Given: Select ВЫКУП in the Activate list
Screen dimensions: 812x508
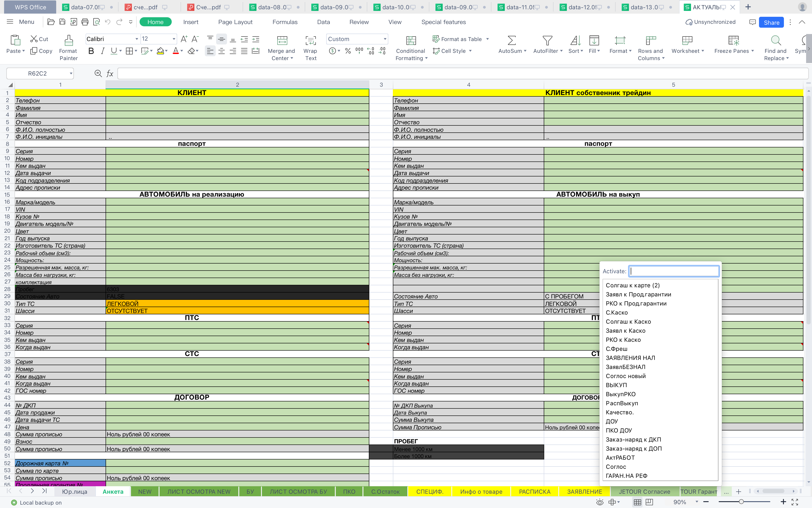Looking at the screenshot, I should pos(616,385).
